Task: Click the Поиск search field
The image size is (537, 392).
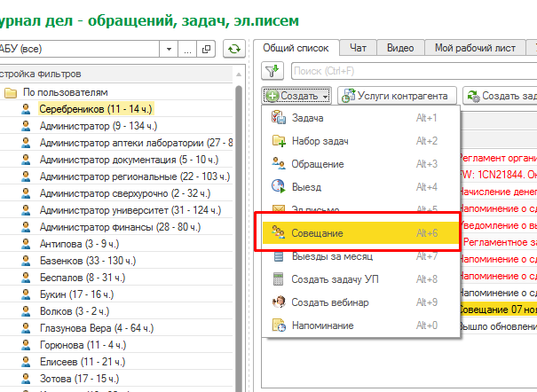Action: tap(408, 70)
